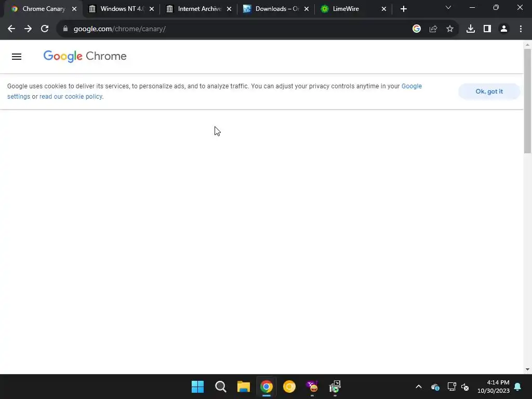Close the Windows NT 4.0 tab
The width and height of the screenshot is (532, 399).
click(152, 9)
